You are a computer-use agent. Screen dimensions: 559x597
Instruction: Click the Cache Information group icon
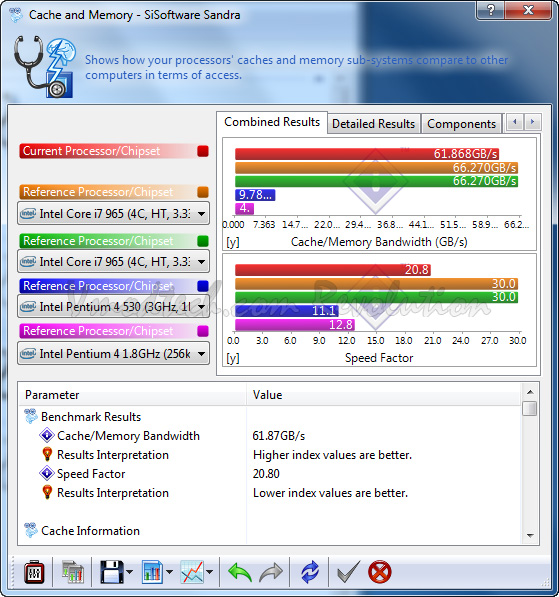click(31, 530)
